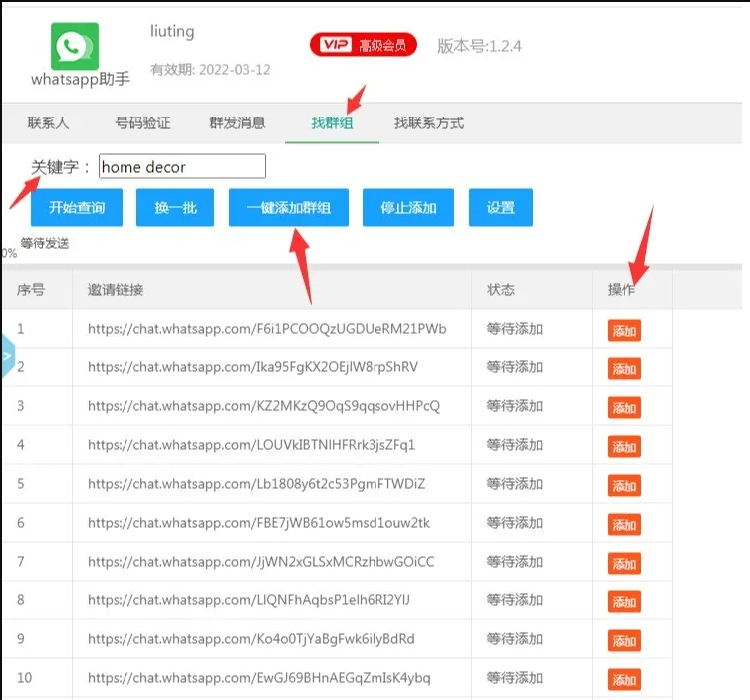Switch to the 号码验证 tab
This screenshot has width=750, height=700.
point(142,123)
